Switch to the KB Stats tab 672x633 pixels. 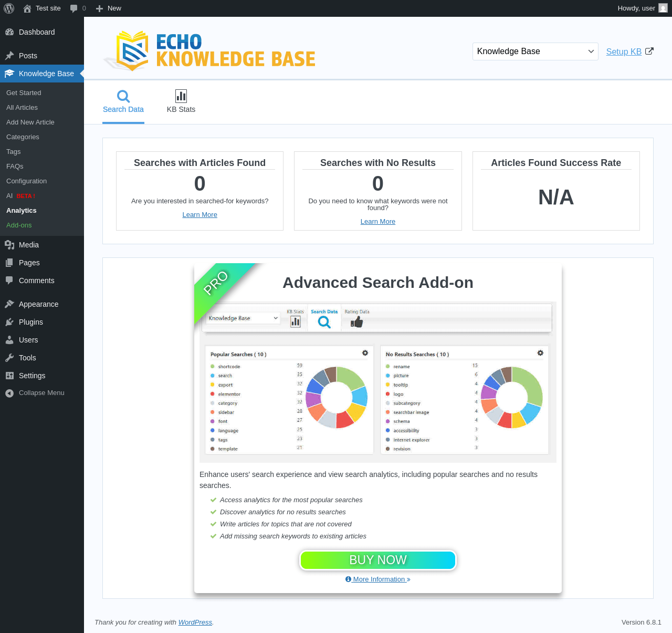[x=181, y=102]
